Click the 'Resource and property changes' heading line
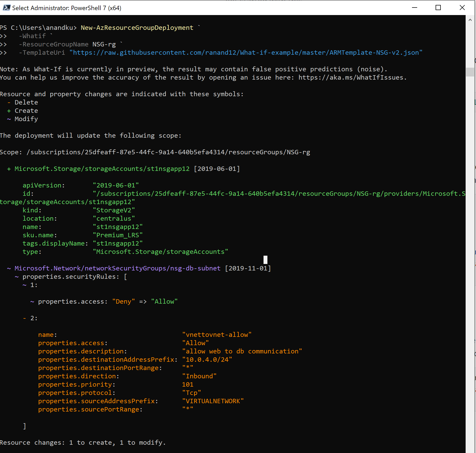The image size is (476, 453). [x=122, y=94]
